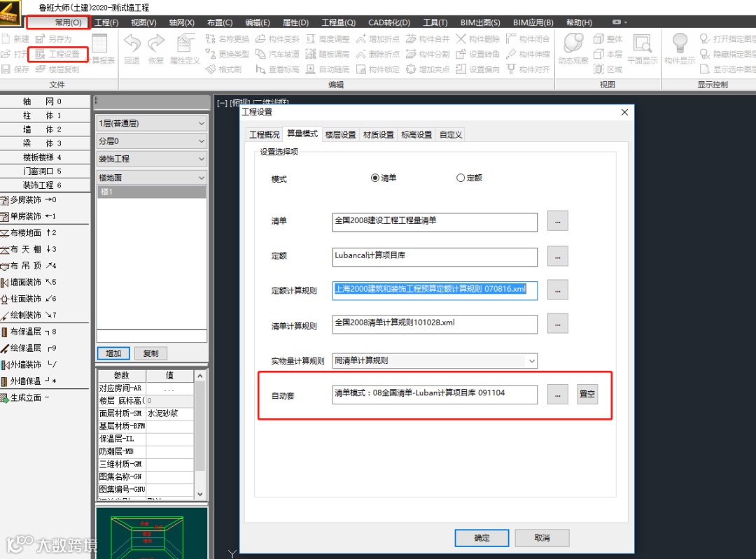
Task: Open the CAD转化(D) menu
Action: [389, 22]
